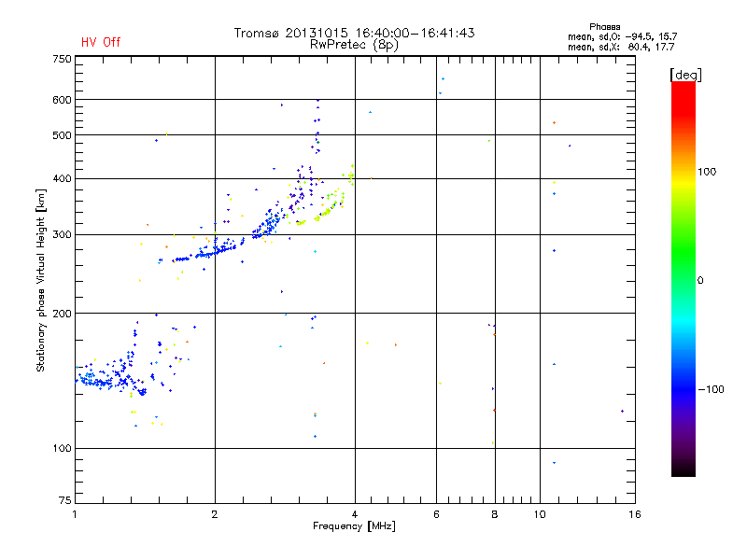Click the y-axis label '300'
The image size is (747, 560).
(62, 235)
